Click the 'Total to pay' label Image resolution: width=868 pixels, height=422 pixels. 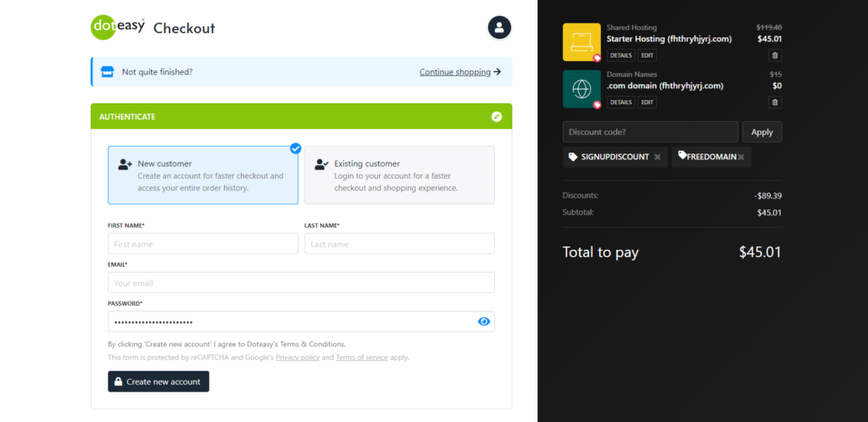[601, 253]
